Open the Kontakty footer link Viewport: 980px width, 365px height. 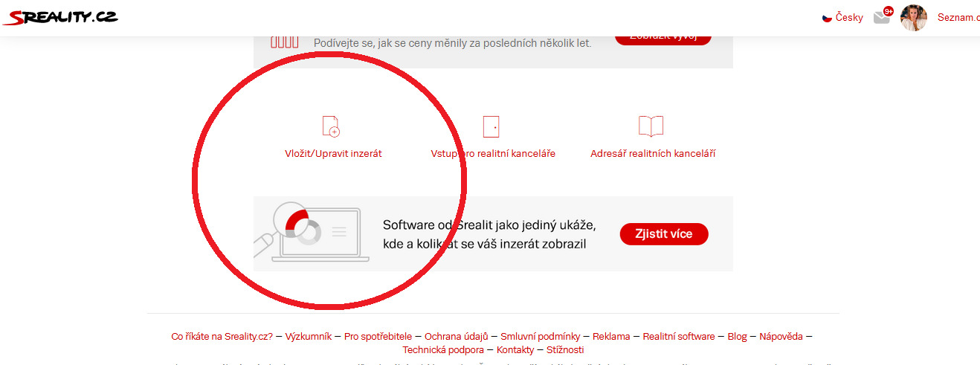click(x=515, y=350)
